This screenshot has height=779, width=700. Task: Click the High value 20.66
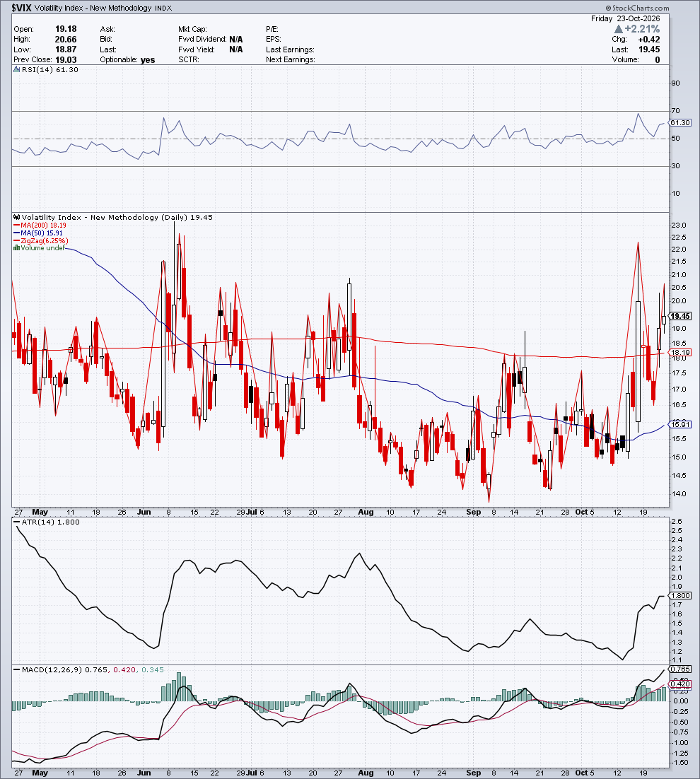click(x=66, y=40)
